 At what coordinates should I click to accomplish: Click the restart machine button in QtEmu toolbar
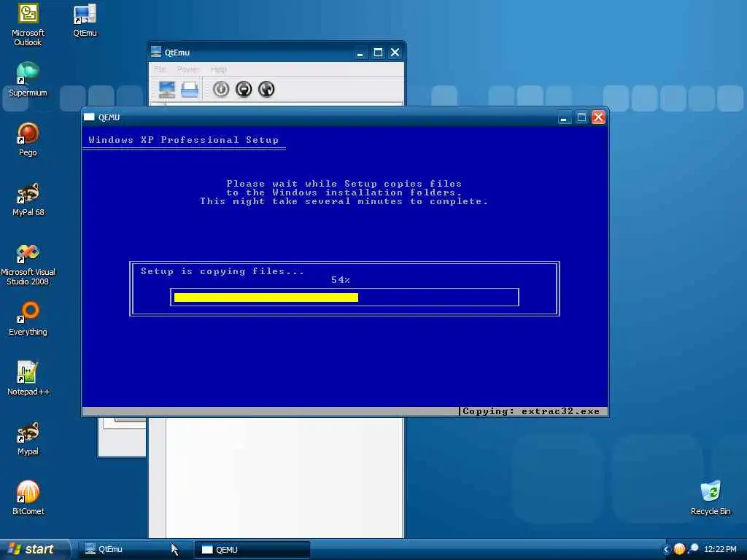(266, 89)
